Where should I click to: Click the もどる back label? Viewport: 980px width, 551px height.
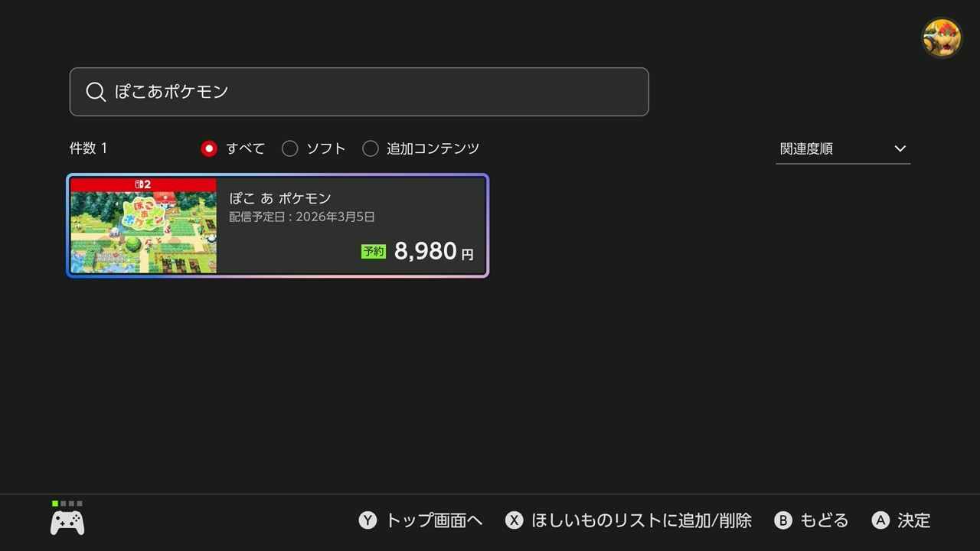824,520
